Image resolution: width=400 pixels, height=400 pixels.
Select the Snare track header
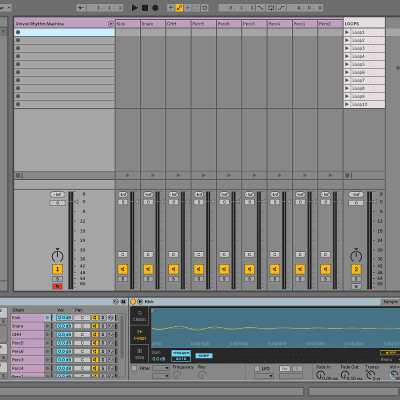[x=153, y=24]
